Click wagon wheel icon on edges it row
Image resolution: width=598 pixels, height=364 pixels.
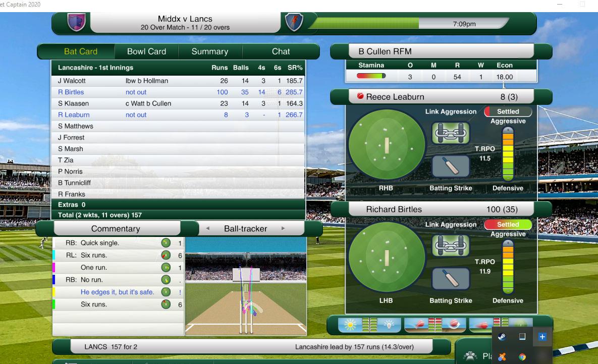[x=166, y=292]
